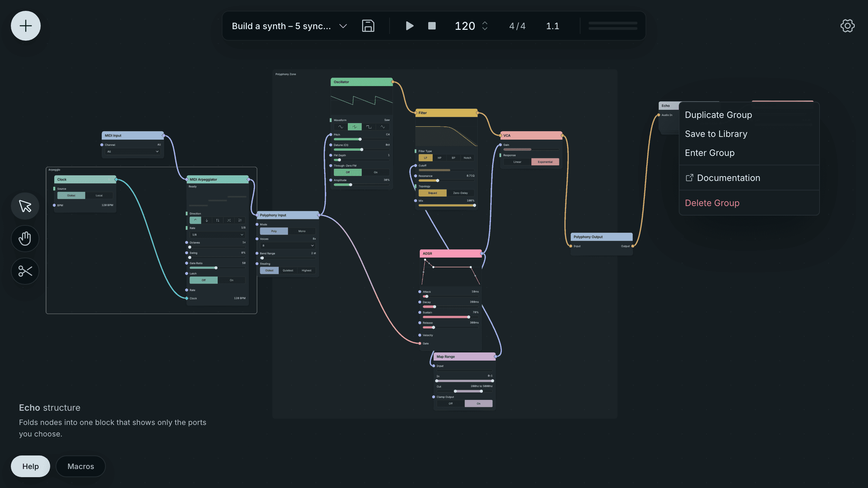Switch Polyphony Input mode to Mono
Image resolution: width=868 pixels, height=488 pixels.
click(x=302, y=231)
